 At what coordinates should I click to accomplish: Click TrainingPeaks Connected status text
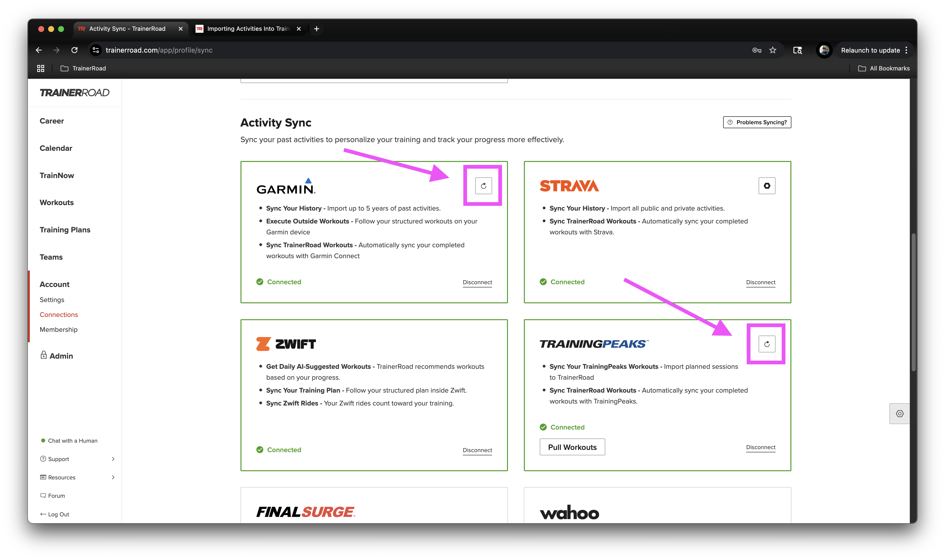coord(567,427)
